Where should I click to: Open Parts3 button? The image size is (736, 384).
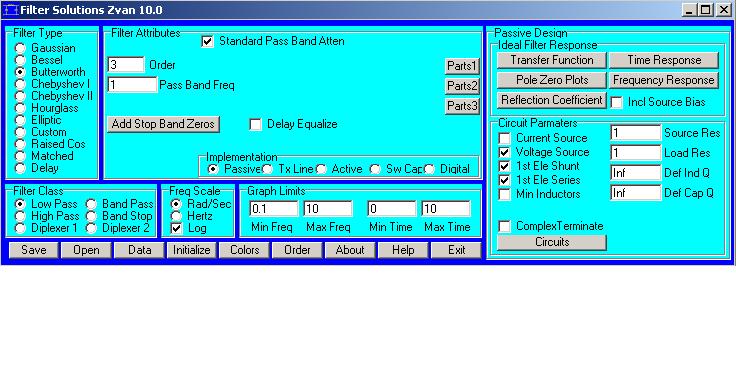462,106
